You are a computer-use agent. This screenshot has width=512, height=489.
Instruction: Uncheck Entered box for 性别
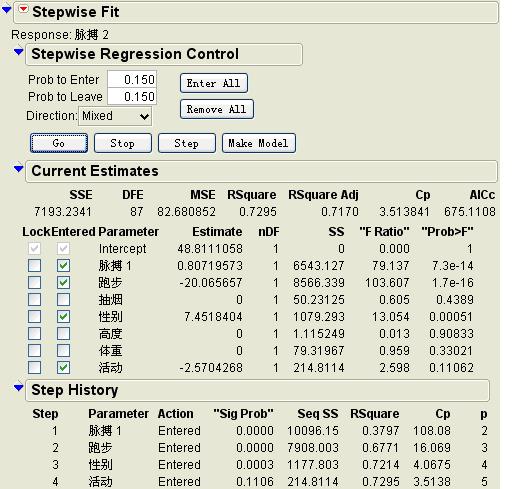[x=63, y=317]
